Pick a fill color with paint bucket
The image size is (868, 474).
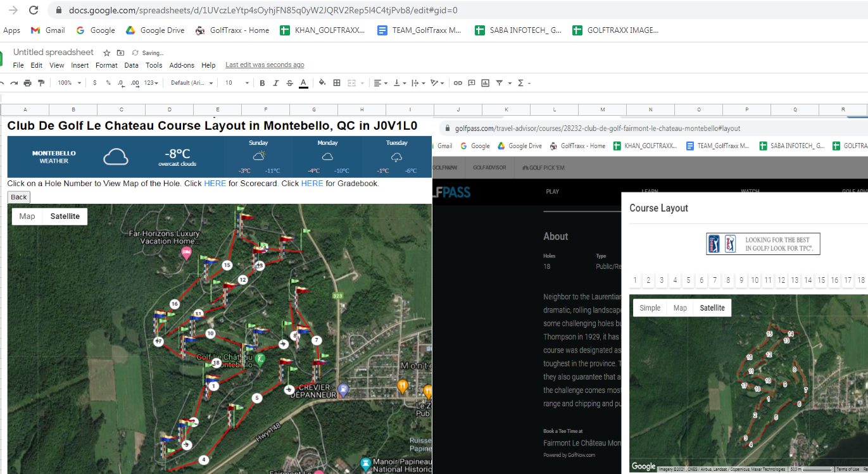coord(322,83)
